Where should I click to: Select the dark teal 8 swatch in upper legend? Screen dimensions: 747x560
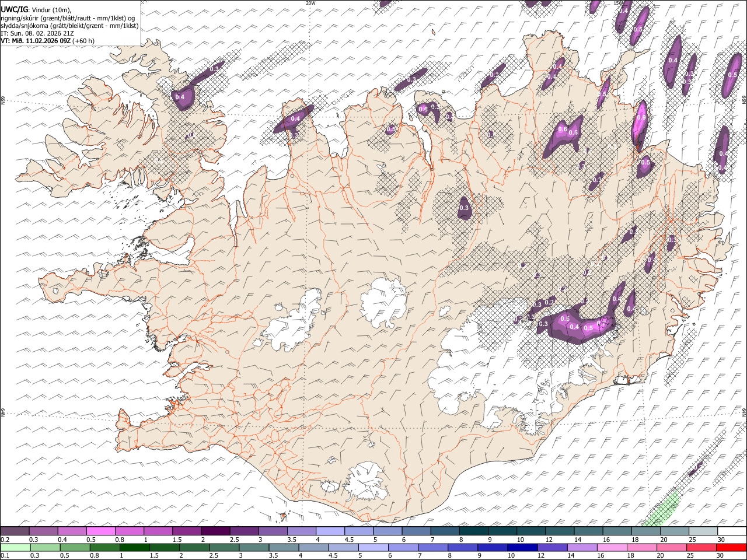473,531
